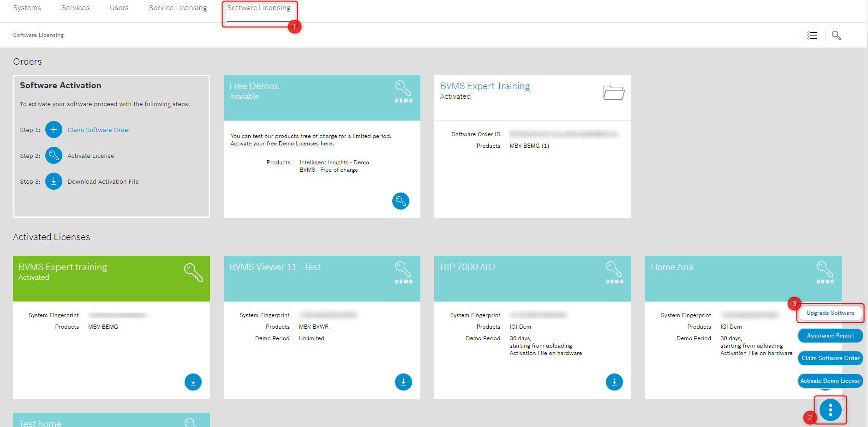Download BVMS Expert training activation file
Screen dimensions: 868x427
(x=193, y=382)
